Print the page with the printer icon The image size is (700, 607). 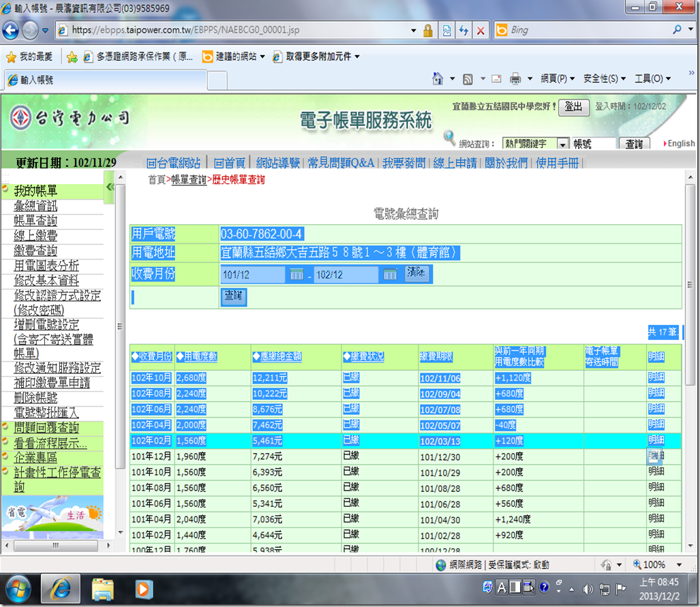(x=515, y=79)
